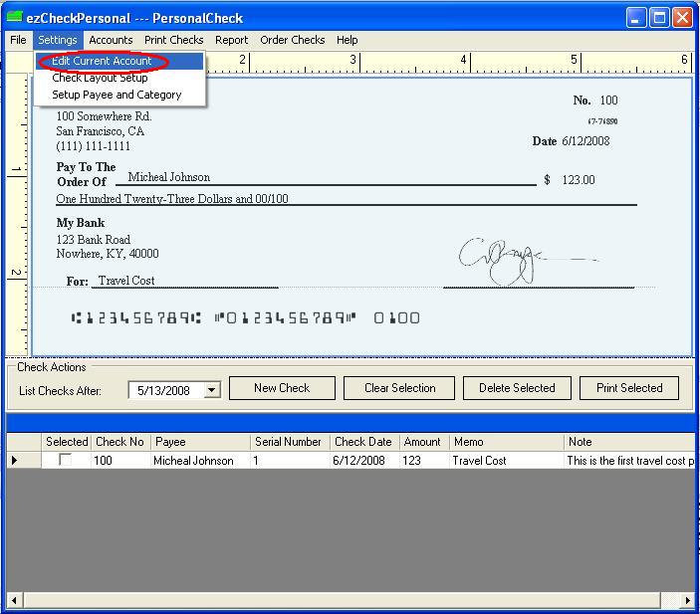Click the left arrow of horizontal scrollbar
Viewport: 700px width, 614px height.
(x=15, y=600)
